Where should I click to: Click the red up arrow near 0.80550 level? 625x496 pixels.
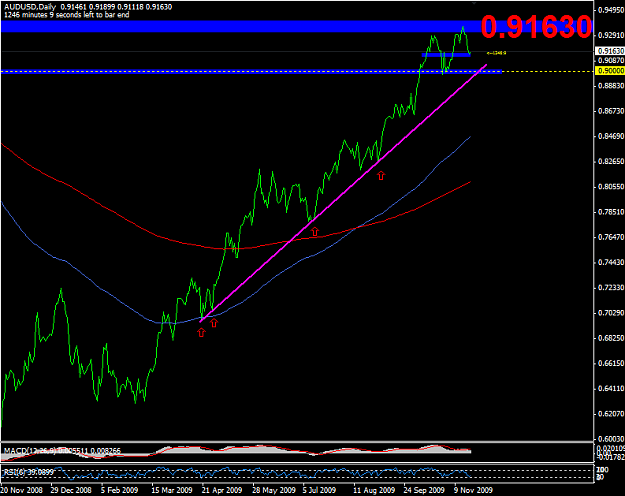pos(381,175)
